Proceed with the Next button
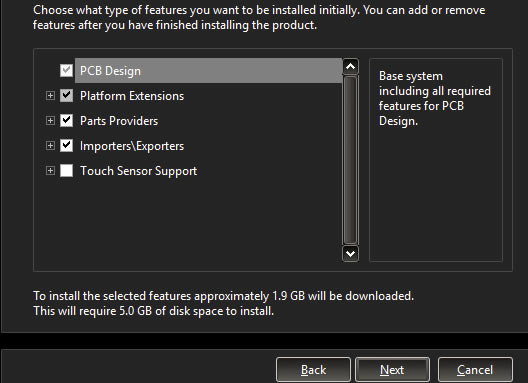This screenshot has height=383, width=528. [392, 370]
